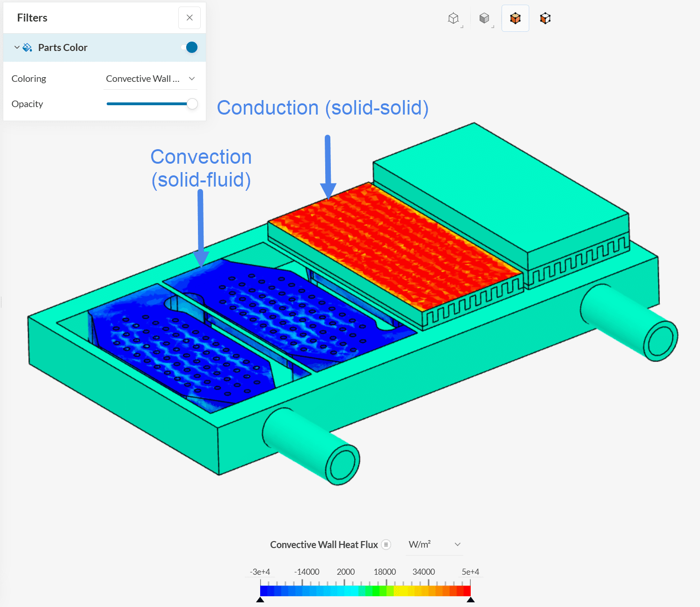Image resolution: width=700 pixels, height=607 pixels.
Task: Select the gray shaded cube render mode
Action: click(x=484, y=18)
